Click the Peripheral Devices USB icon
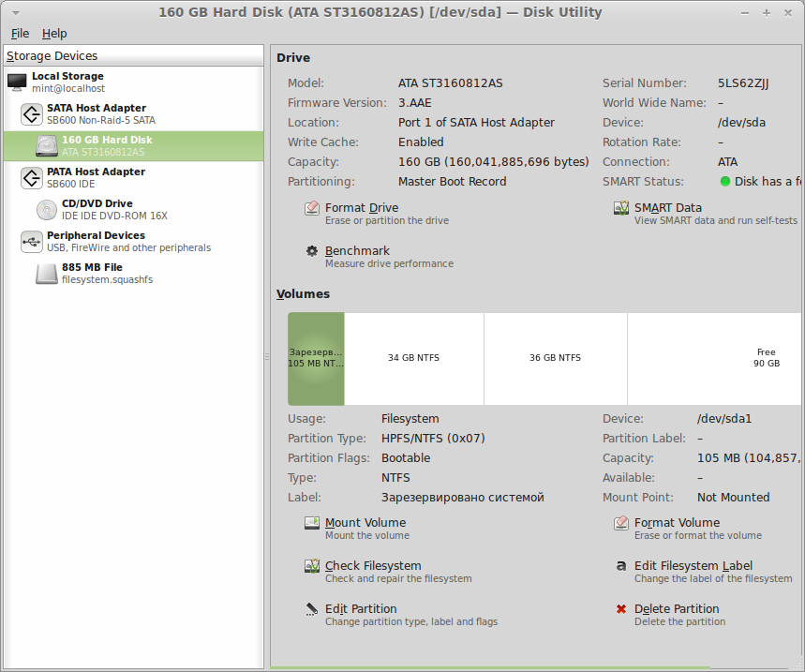The image size is (805, 672). [31, 241]
